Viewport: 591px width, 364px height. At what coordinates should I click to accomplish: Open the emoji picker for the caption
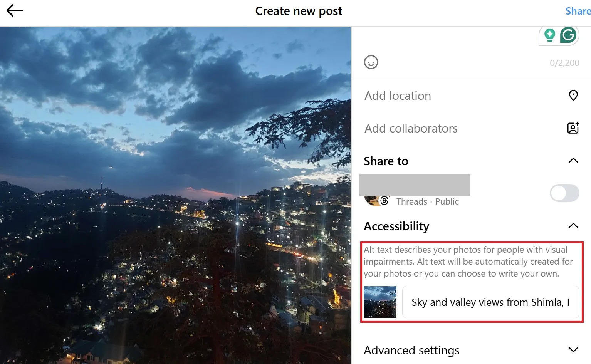tap(371, 62)
